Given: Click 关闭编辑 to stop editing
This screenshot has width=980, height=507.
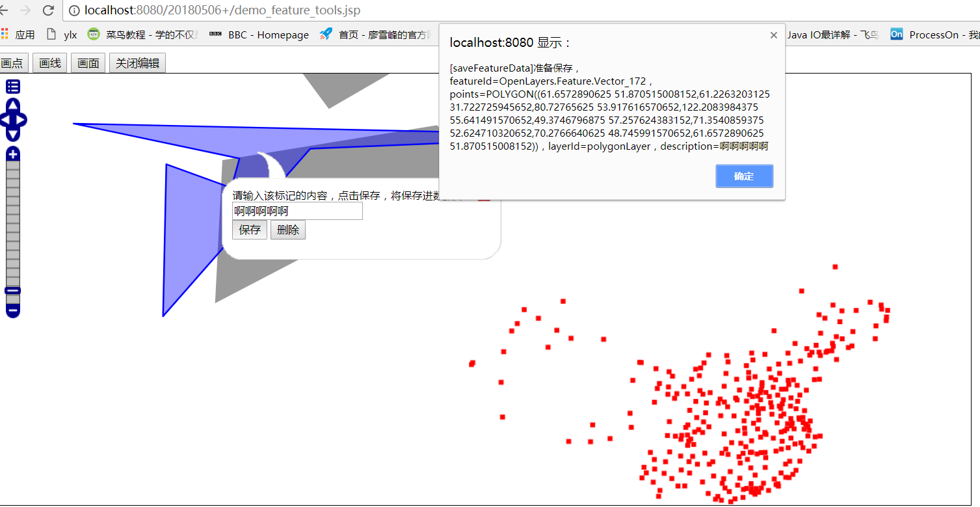Looking at the screenshot, I should (x=137, y=63).
